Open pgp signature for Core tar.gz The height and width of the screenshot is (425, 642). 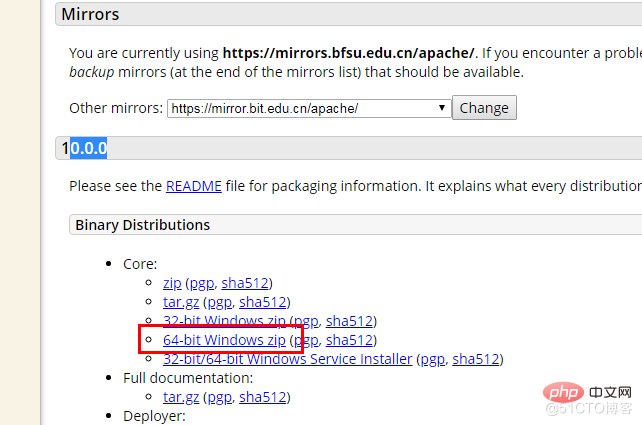[x=220, y=302]
